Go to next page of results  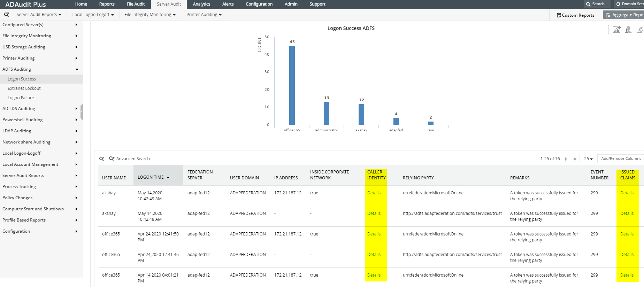[x=566, y=159]
